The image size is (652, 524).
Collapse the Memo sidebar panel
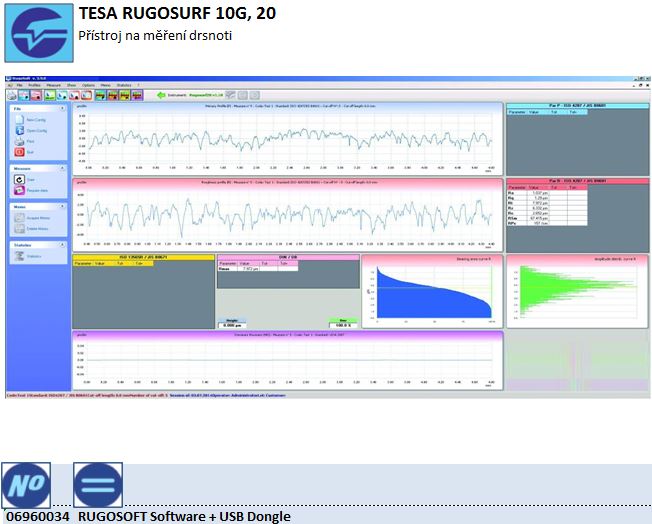(62, 207)
